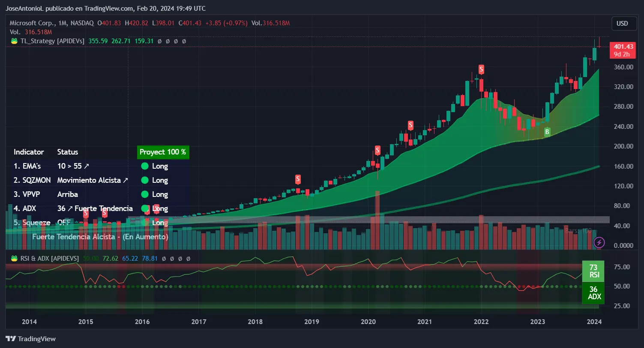Click the Arriba status text
The image size is (644, 348).
[68, 194]
